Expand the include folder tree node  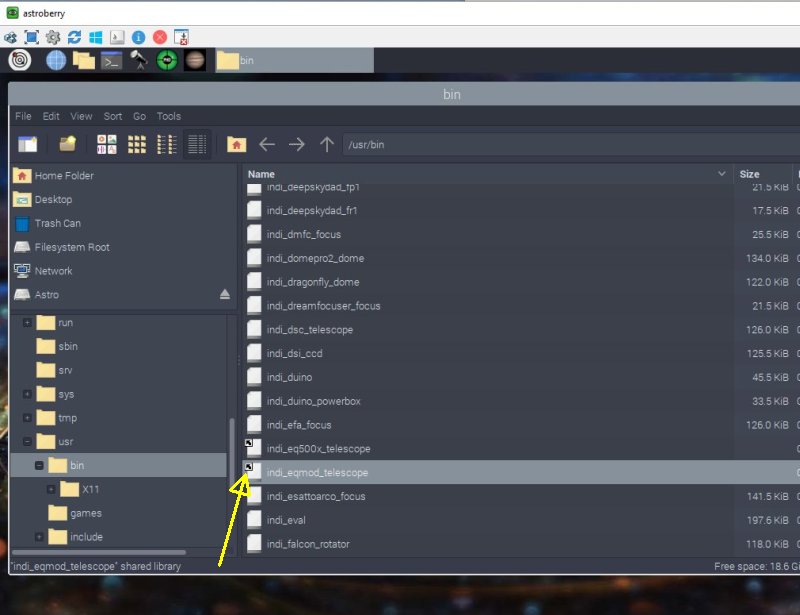coord(39,537)
